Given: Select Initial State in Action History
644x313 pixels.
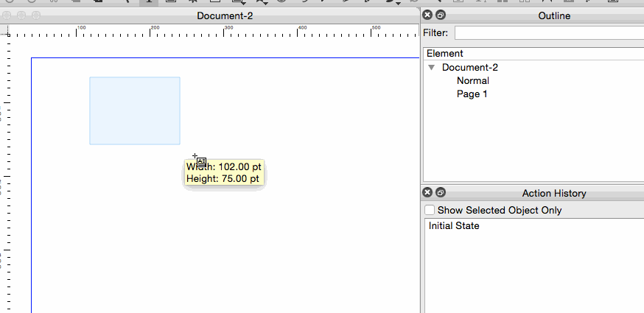Looking at the screenshot, I should tap(454, 226).
